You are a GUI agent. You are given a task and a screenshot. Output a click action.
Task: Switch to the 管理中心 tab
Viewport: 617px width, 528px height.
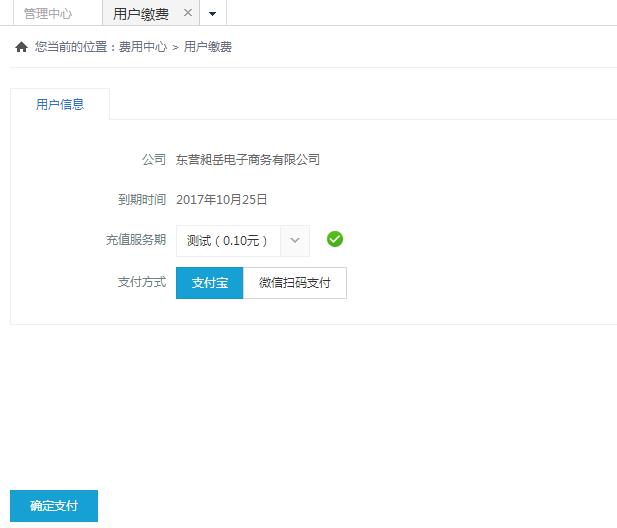pyautogui.click(x=48, y=14)
